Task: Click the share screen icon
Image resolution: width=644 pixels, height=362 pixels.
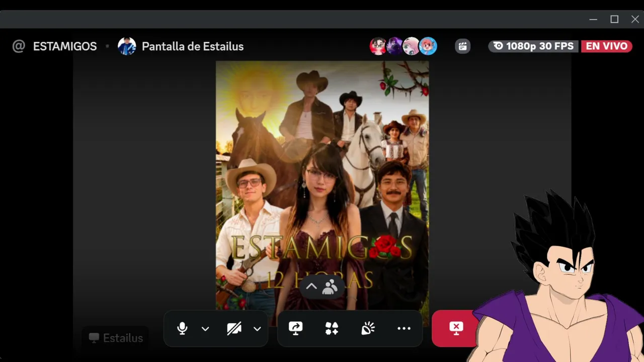Action: tap(295, 329)
